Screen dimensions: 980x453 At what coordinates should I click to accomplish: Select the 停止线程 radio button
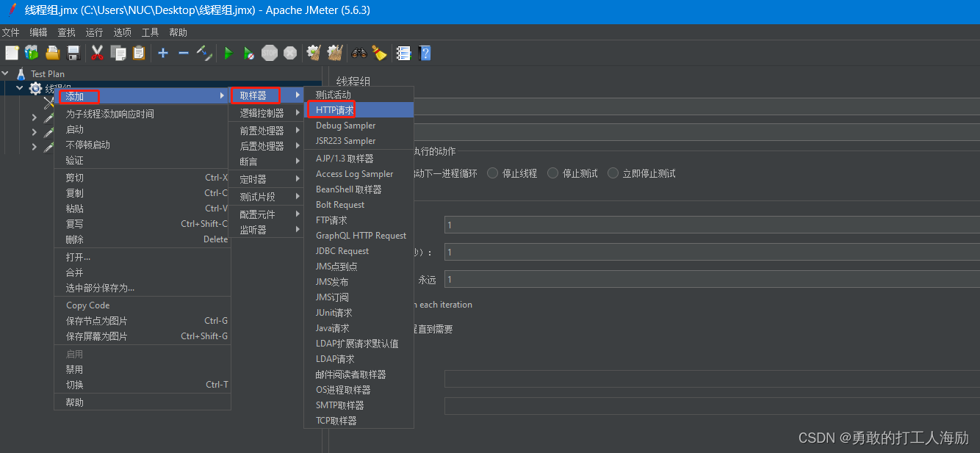coord(493,173)
